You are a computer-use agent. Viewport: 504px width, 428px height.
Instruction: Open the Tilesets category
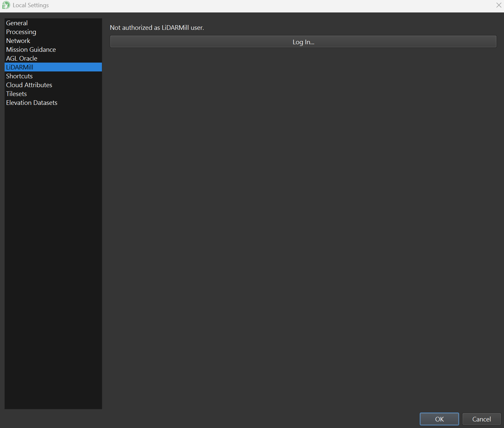point(17,94)
